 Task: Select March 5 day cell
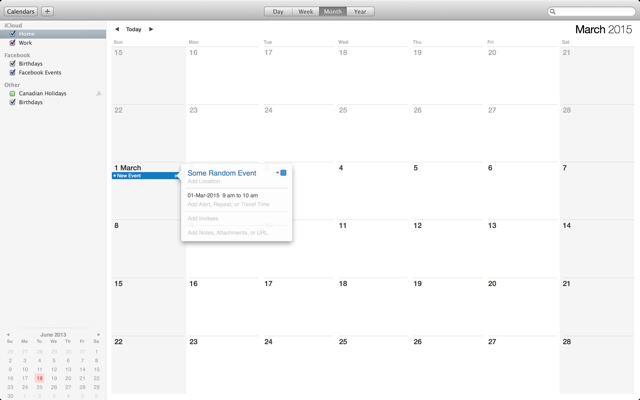447,191
